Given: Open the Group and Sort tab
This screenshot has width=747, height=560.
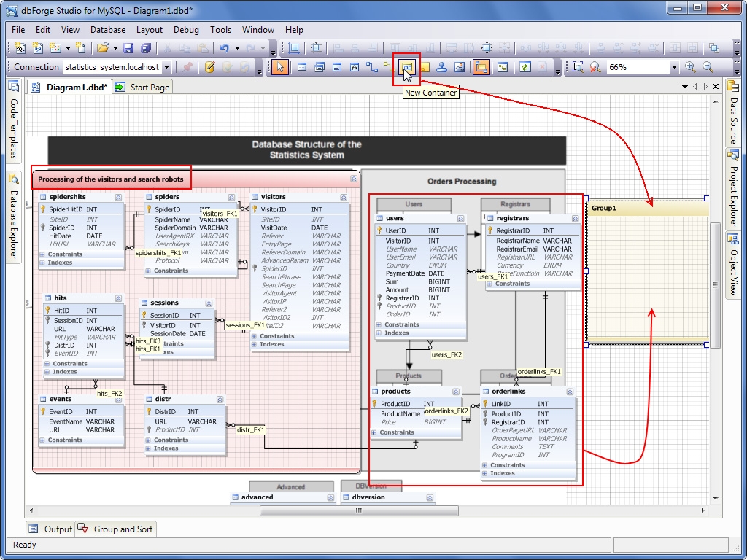Looking at the screenshot, I should (116, 529).
